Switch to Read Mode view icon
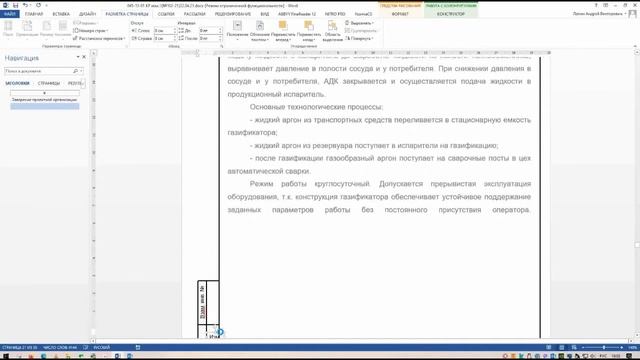 tap(549, 347)
